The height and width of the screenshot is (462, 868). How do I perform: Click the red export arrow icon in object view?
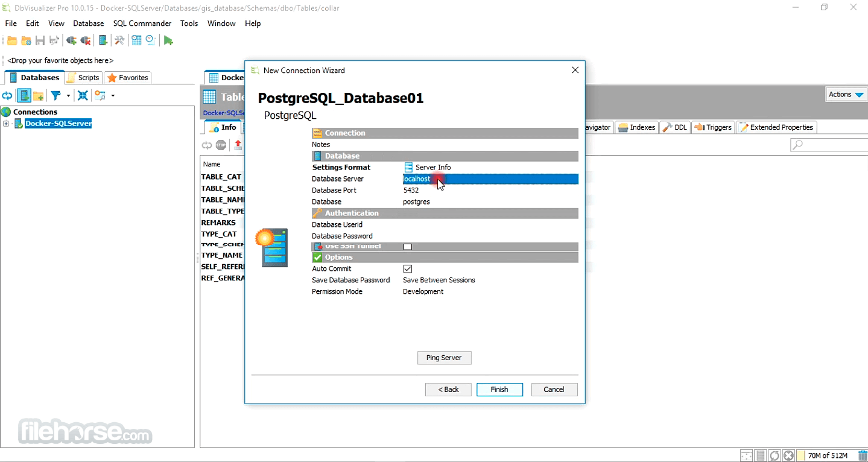click(x=238, y=145)
